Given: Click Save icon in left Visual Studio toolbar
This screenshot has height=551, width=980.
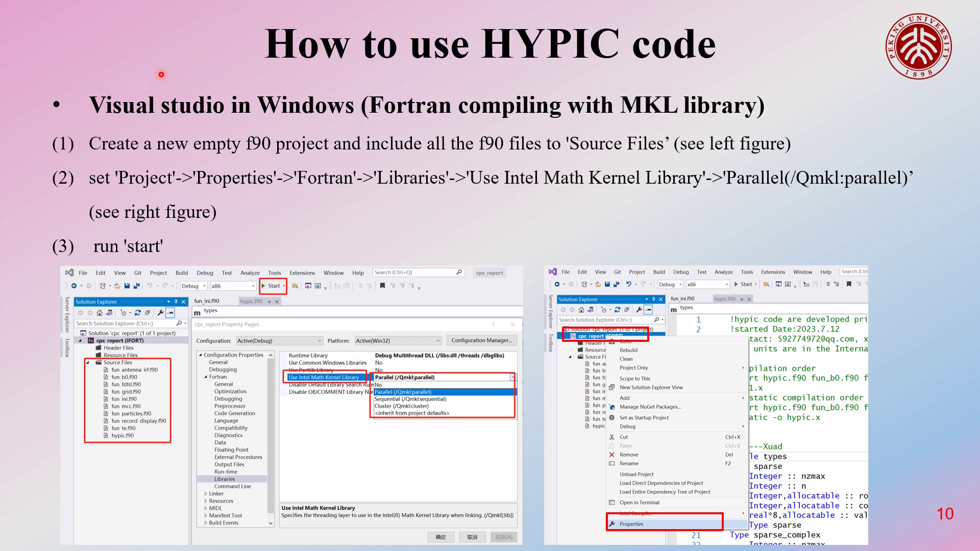Looking at the screenshot, I should 127,286.
